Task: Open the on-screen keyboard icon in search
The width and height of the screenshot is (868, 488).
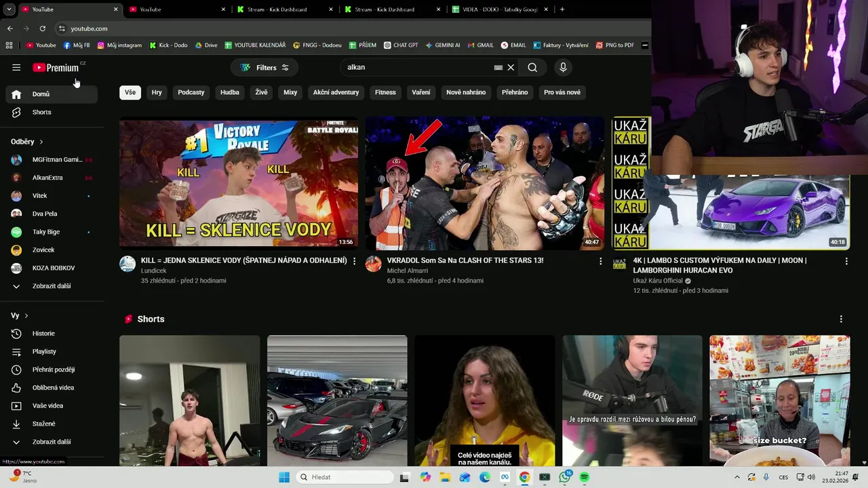Action: (x=498, y=67)
